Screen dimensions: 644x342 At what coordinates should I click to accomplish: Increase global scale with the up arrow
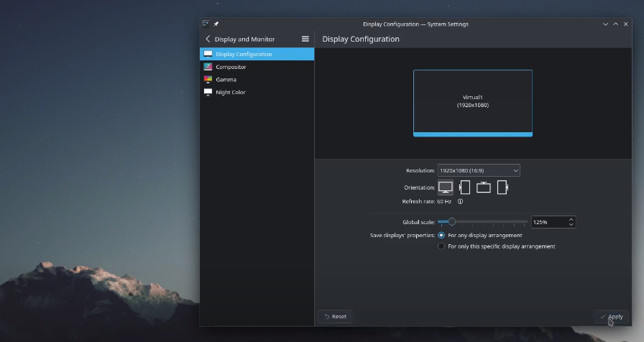[x=571, y=219]
